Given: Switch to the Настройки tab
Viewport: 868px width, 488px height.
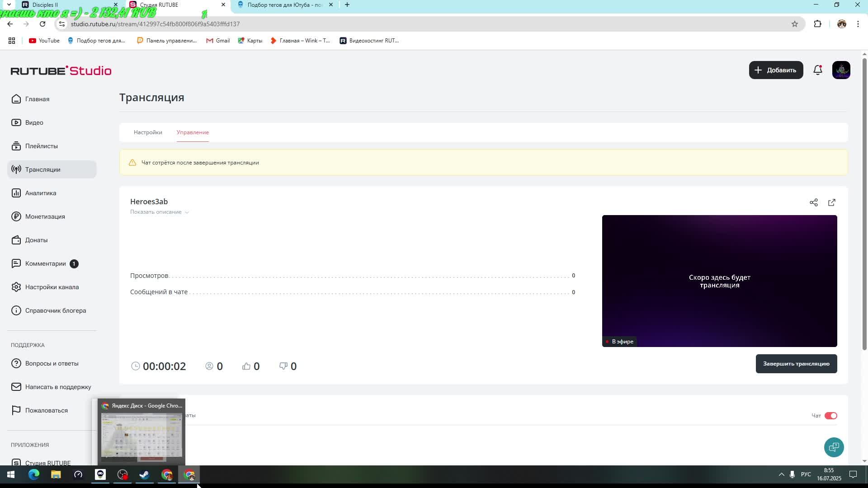Looking at the screenshot, I should (x=148, y=132).
